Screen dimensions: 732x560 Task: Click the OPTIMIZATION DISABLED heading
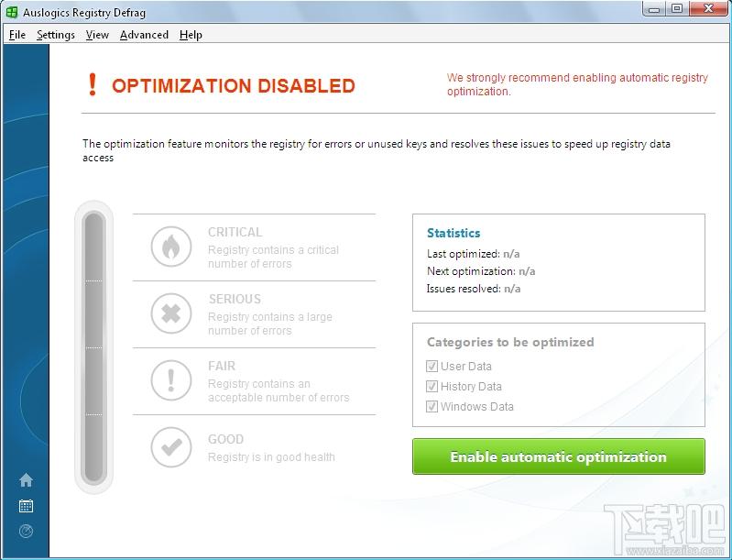coord(234,86)
